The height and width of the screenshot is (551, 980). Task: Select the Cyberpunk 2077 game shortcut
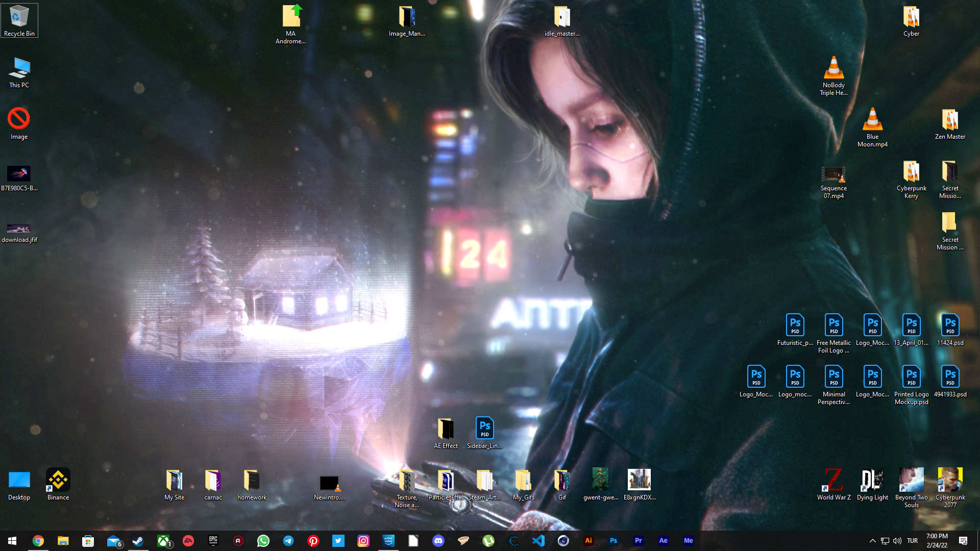point(950,487)
